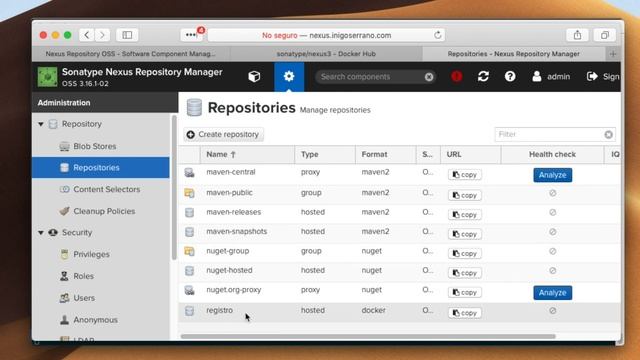The image size is (640, 360).
Task: Copy URL for nuget-group
Action: tap(464, 253)
